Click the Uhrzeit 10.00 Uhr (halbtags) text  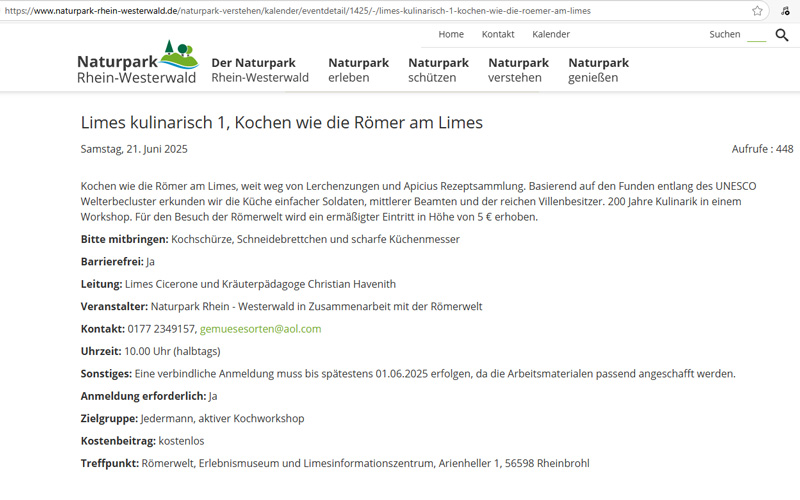151,352
